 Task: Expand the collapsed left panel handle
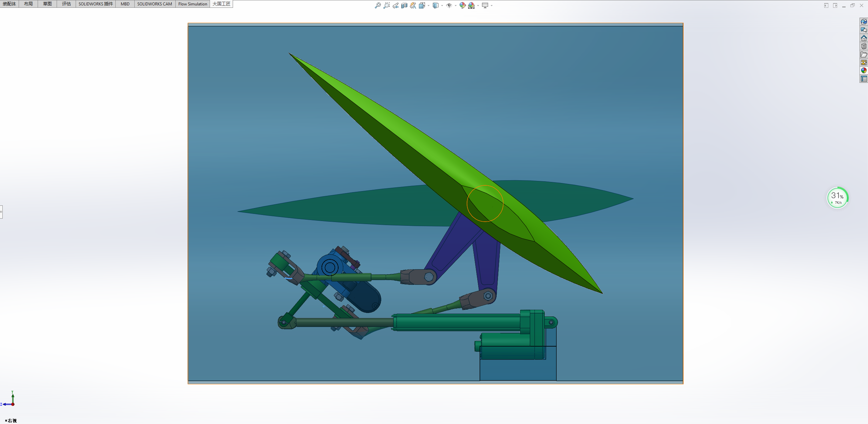coord(1,212)
